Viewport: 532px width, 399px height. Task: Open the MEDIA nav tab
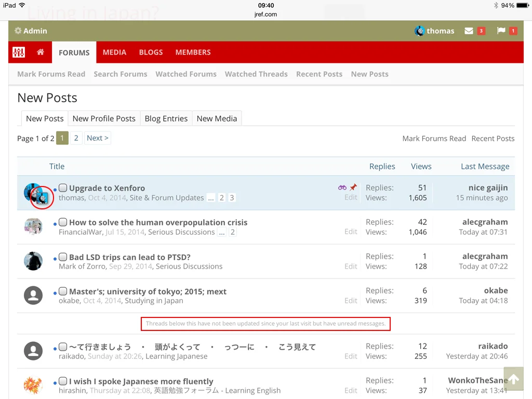114,52
